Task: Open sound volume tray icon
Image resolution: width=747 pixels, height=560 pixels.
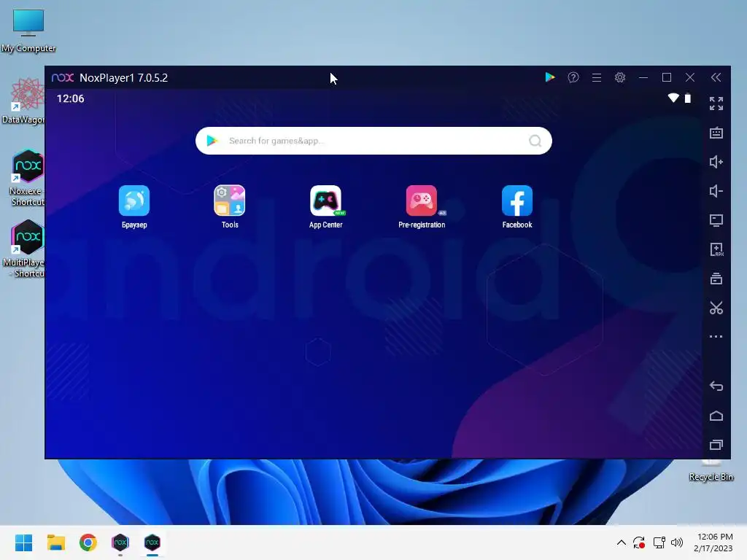Action: [676, 542]
